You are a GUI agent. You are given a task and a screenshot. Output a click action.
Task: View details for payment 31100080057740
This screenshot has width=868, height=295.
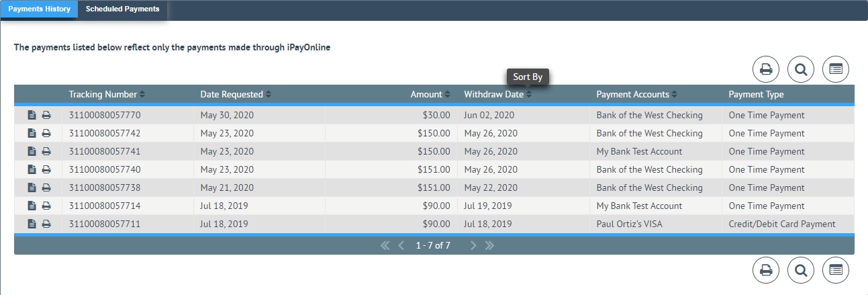(x=32, y=169)
